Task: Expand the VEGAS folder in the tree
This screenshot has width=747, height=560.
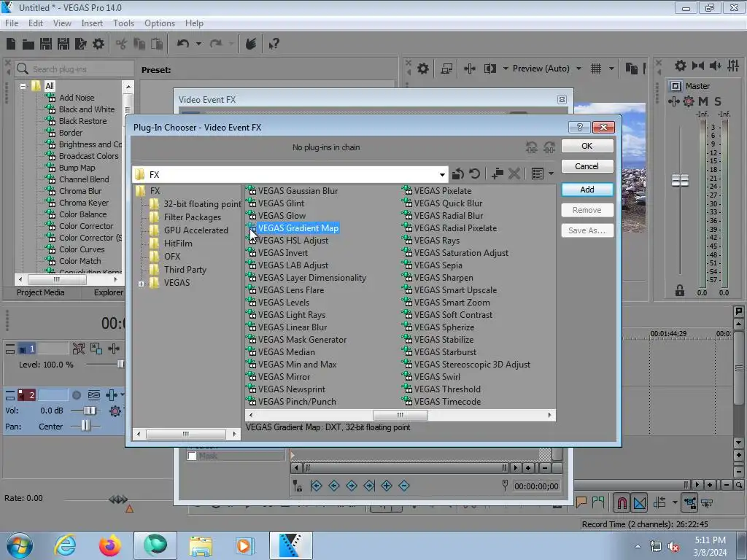Action: coord(141,284)
